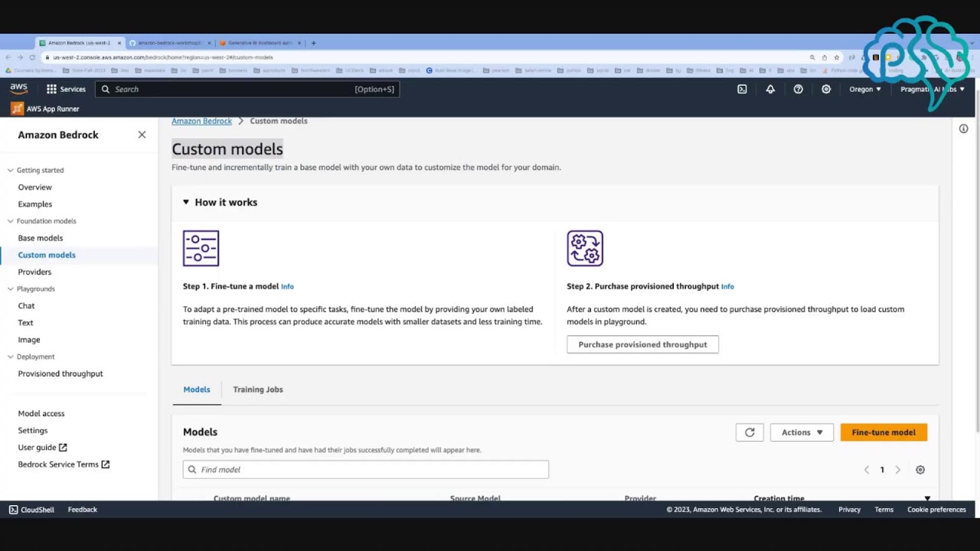Open Info link for Step 2

point(727,286)
